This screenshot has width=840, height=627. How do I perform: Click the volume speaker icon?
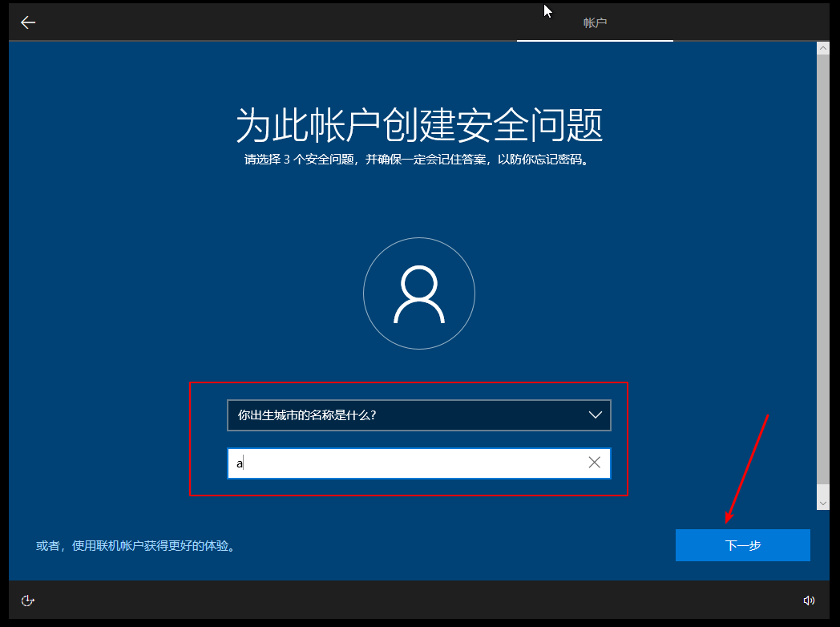click(x=809, y=601)
